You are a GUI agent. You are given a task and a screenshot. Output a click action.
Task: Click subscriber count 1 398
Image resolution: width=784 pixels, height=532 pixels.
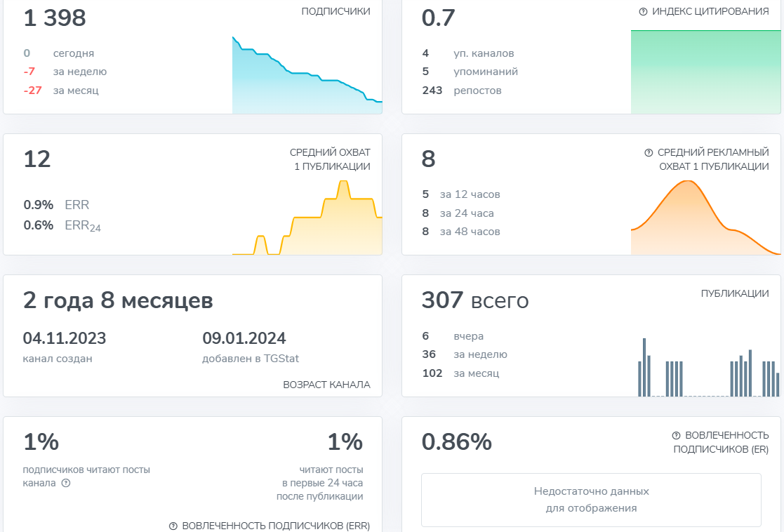55,18
